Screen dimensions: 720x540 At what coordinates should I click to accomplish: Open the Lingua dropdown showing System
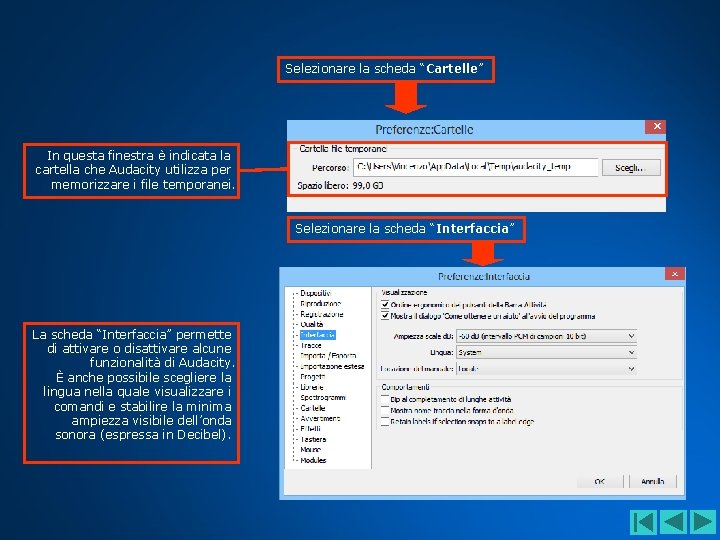click(546, 352)
